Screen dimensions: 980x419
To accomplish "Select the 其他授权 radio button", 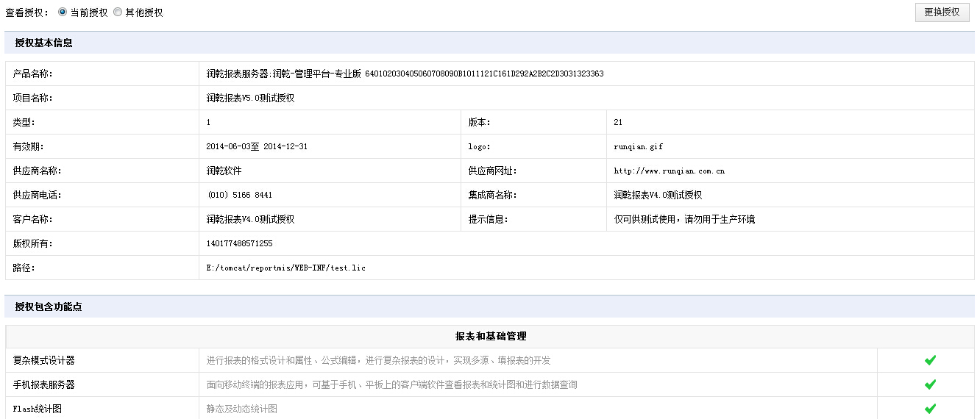I will coord(118,12).
